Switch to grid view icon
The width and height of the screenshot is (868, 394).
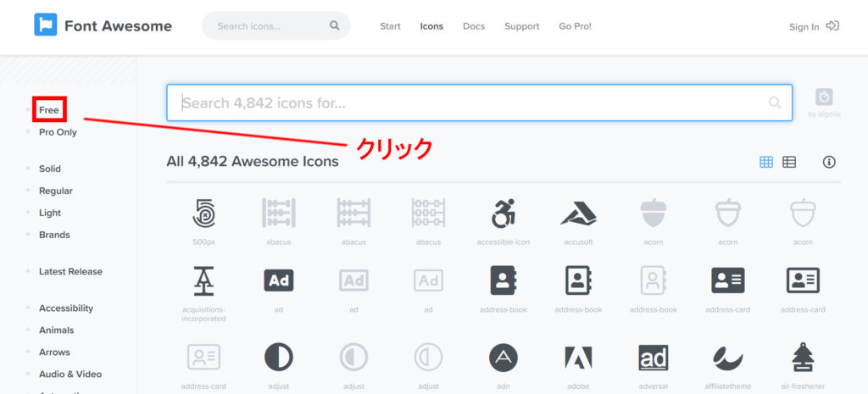pos(766,162)
